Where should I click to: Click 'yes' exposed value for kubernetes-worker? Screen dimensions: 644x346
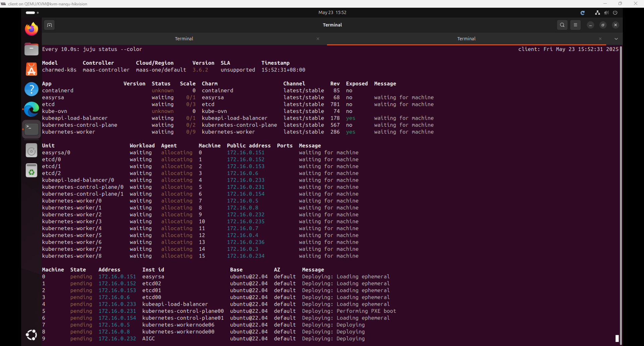(351, 132)
